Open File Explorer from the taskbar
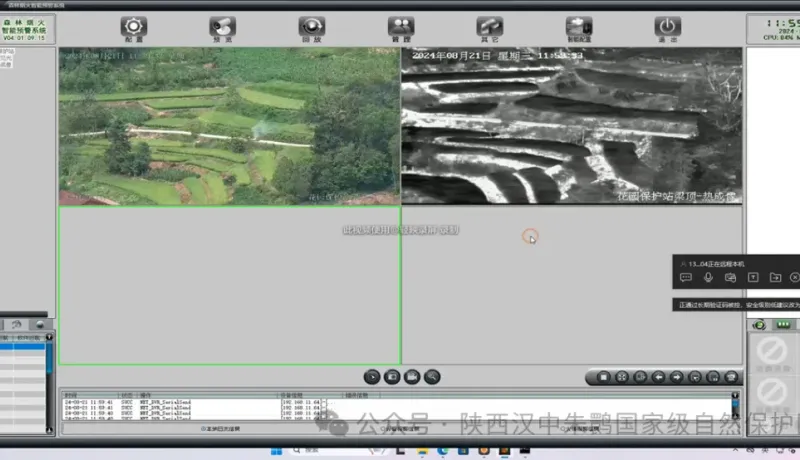This screenshot has width=800, height=460. pyautogui.click(x=422, y=451)
